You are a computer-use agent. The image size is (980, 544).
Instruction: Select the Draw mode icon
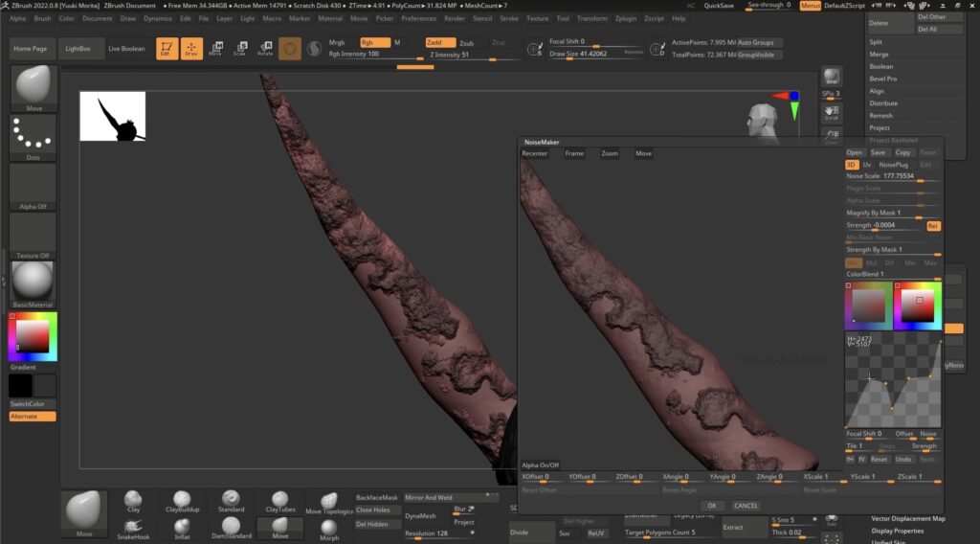[191, 48]
